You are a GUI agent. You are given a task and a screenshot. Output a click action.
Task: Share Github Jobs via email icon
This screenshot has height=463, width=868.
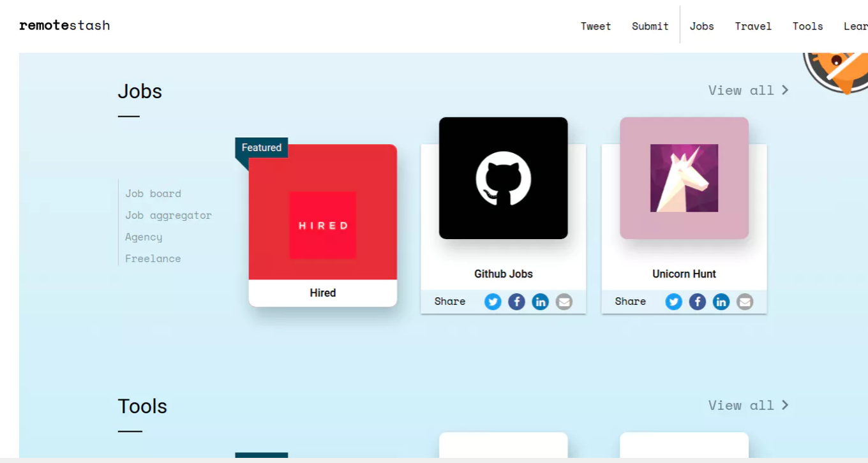[564, 302]
